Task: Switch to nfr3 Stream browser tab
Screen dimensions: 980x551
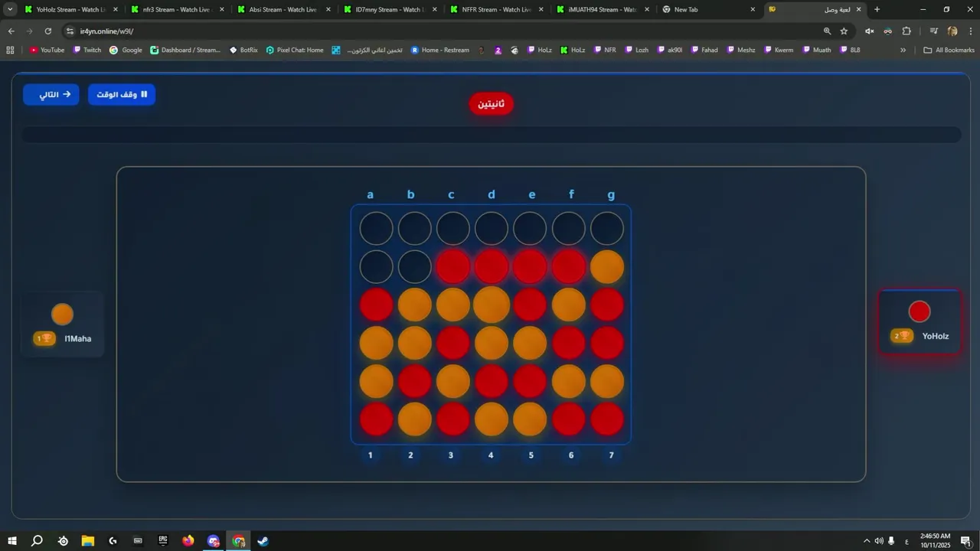Action: (x=176, y=10)
